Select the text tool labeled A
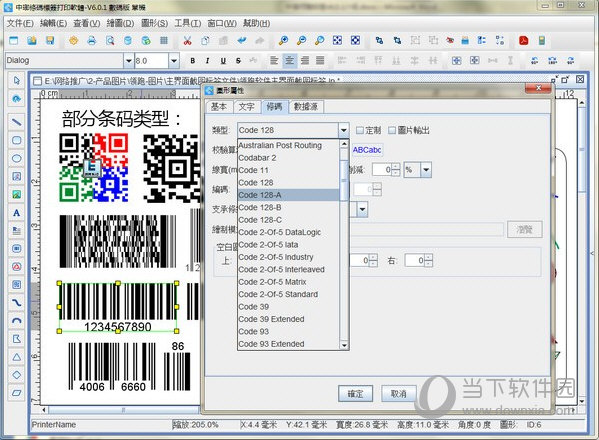The height and width of the screenshot is (440, 599). coord(16,213)
